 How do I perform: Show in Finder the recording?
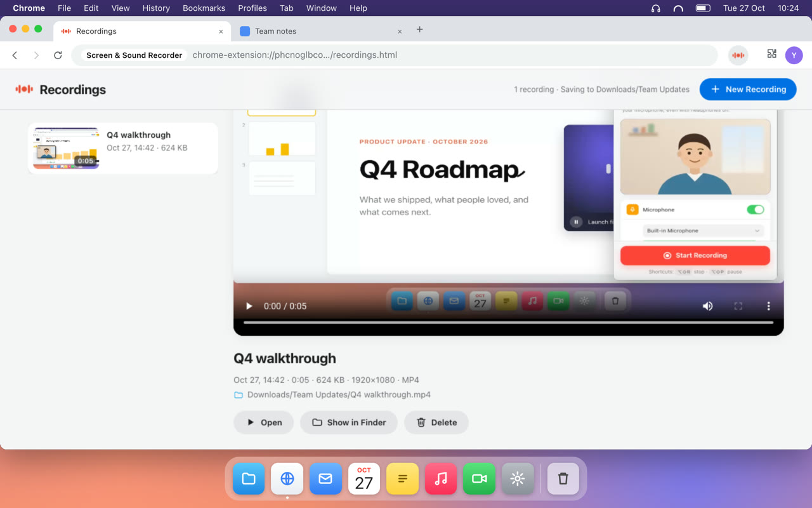pos(349,422)
